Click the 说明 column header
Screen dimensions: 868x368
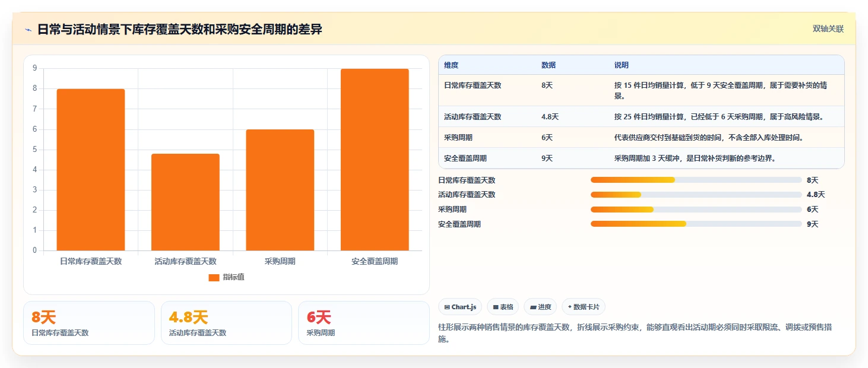622,65
